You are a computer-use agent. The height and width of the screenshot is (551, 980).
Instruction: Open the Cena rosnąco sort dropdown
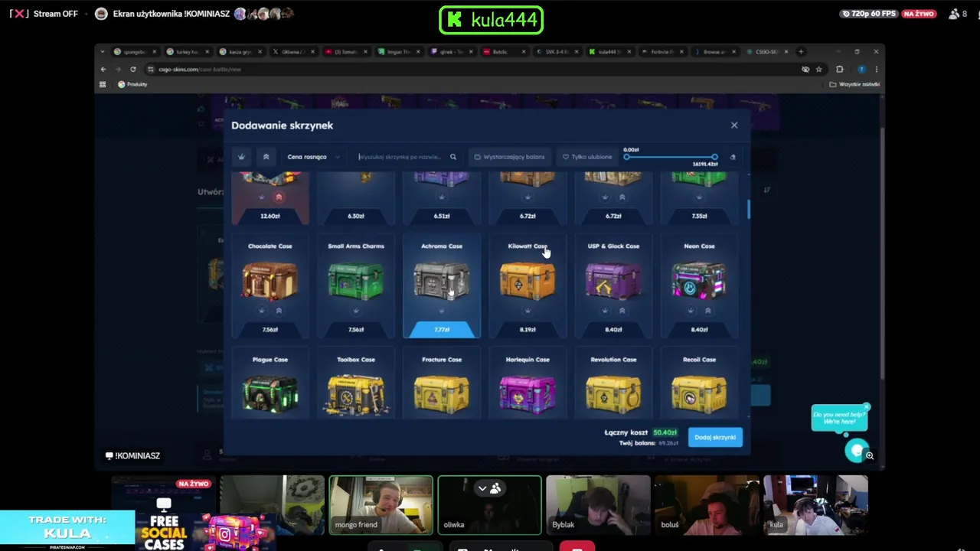[314, 157]
